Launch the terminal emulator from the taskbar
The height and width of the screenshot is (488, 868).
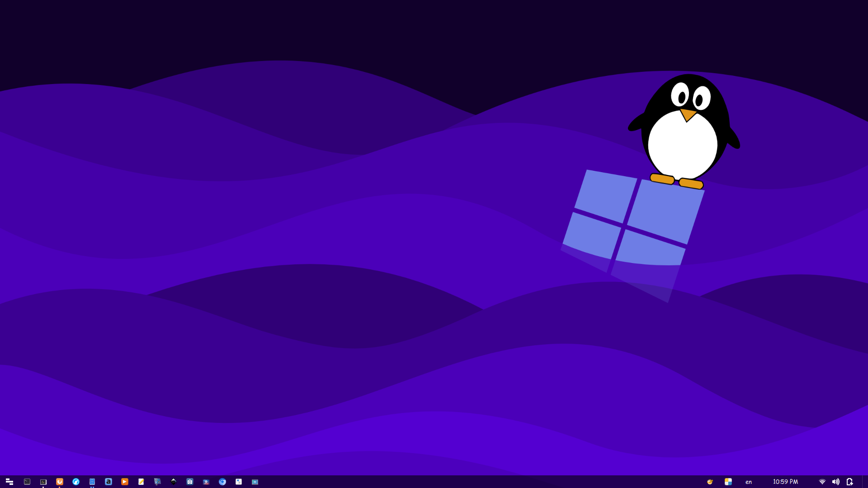click(27, 482)
